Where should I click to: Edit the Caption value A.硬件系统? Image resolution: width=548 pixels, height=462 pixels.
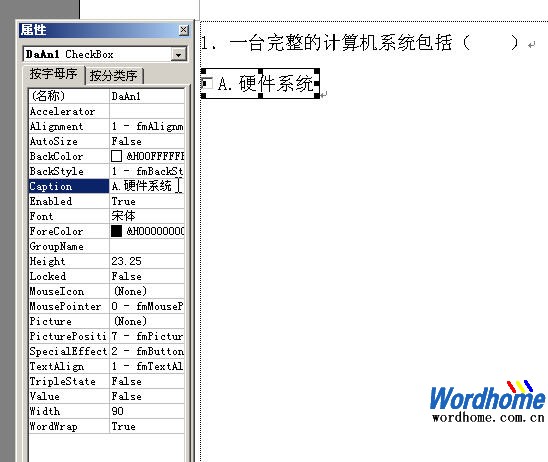tap(147, 186)
